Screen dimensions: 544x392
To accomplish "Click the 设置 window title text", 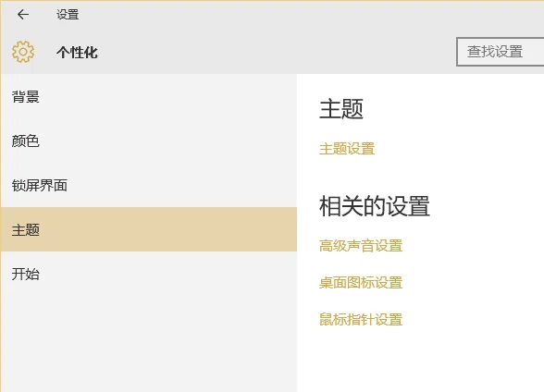I will (68, 15).
